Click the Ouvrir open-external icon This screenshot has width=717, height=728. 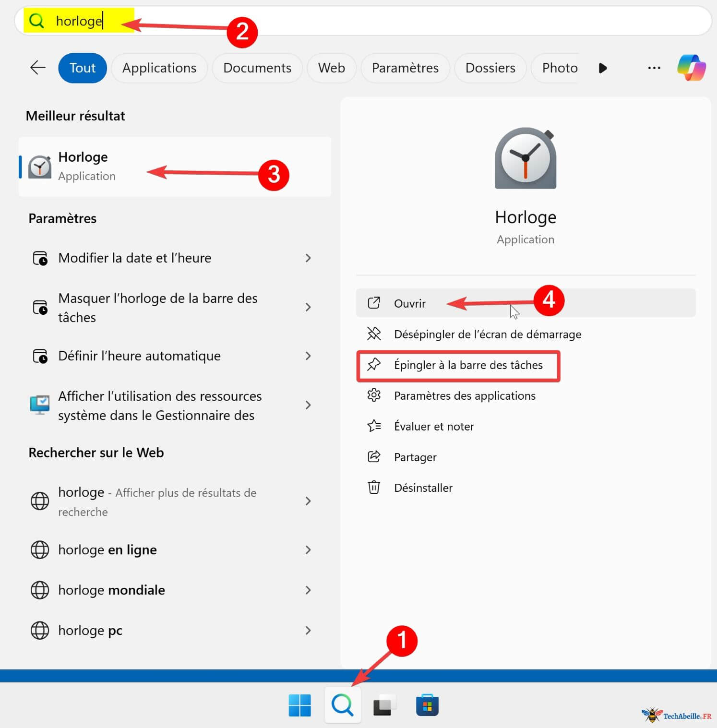pyautogui.click(x=374, y=303)
